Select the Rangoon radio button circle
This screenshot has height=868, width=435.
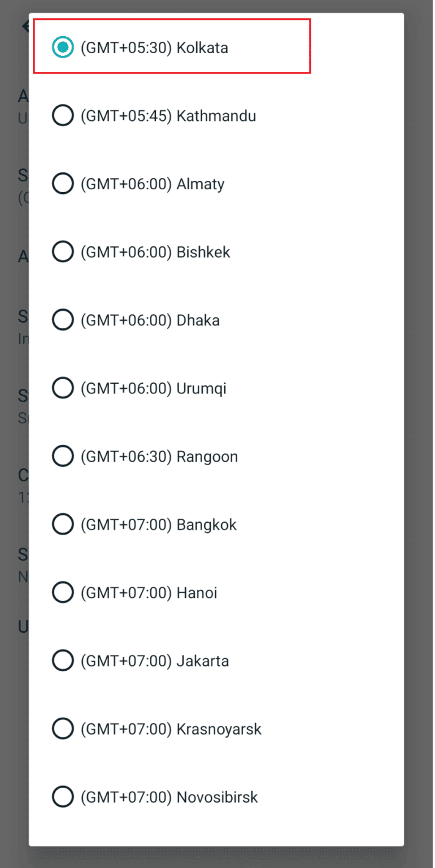click(x=63, y=457)
